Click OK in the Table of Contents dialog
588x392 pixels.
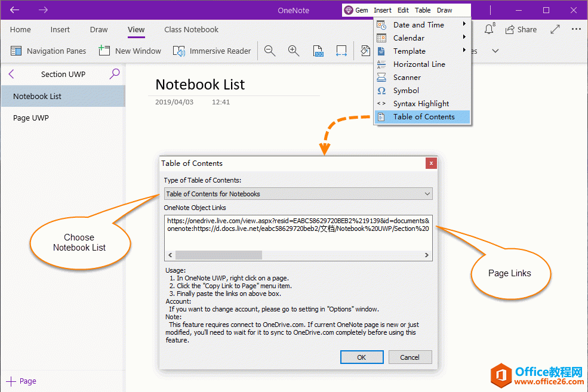[x=362, y=357]
